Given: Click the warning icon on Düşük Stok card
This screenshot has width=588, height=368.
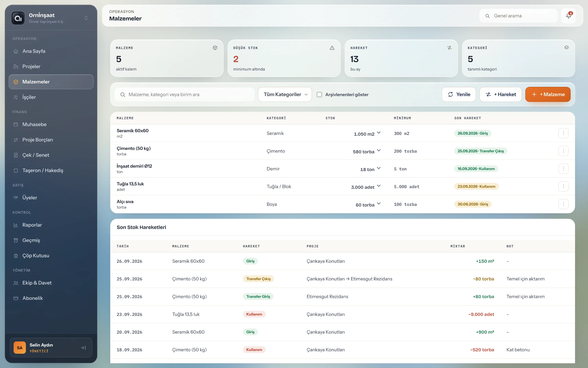Looking at the screenshot, I should coord(332,48).
